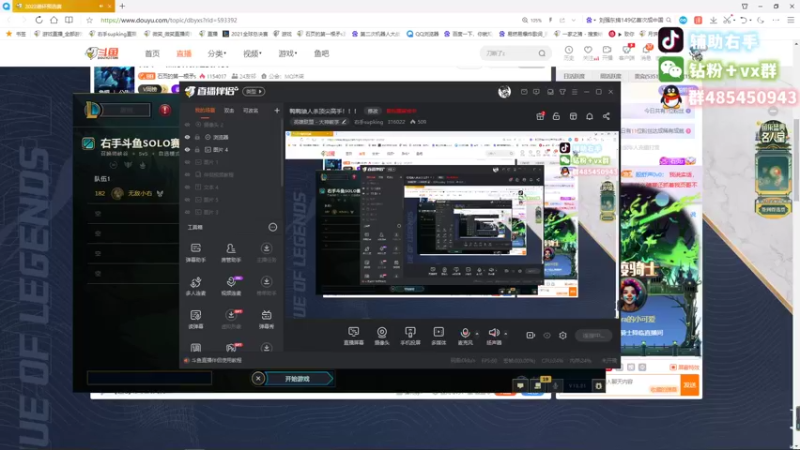Viewport: 800px width, 450px height.
Task: Toggle visibility of 摄像头 2 source
Action: pos(187,124)
